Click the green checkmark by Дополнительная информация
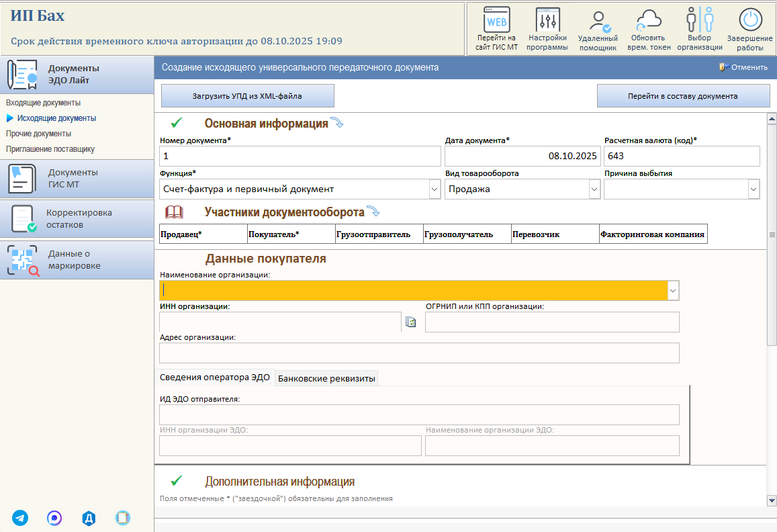The height and width of the screenshot is (532, 777). coord(176,480)
